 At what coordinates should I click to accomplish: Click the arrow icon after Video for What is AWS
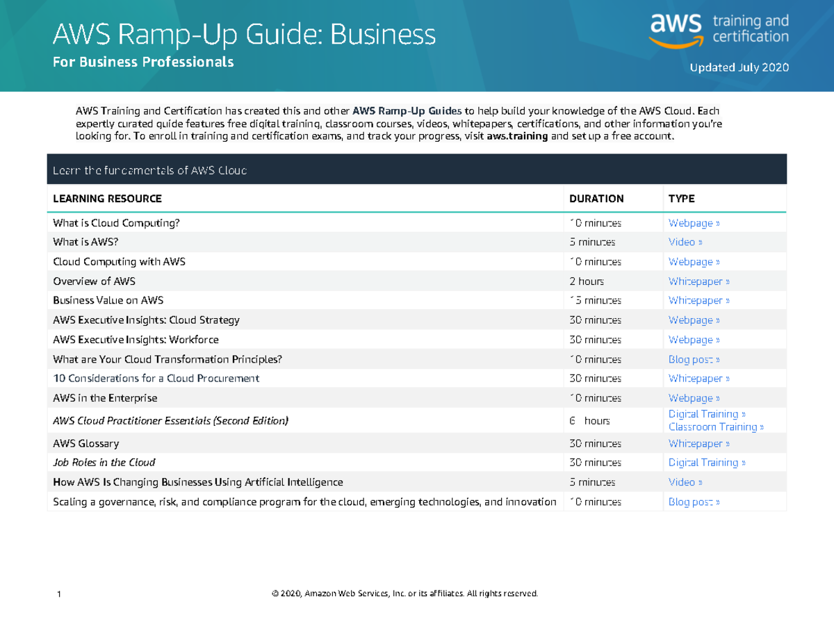(701, 242)
